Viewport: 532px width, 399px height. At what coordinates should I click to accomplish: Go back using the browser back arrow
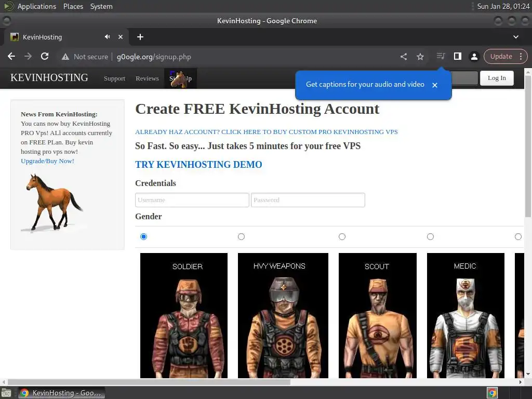point(11,56)
